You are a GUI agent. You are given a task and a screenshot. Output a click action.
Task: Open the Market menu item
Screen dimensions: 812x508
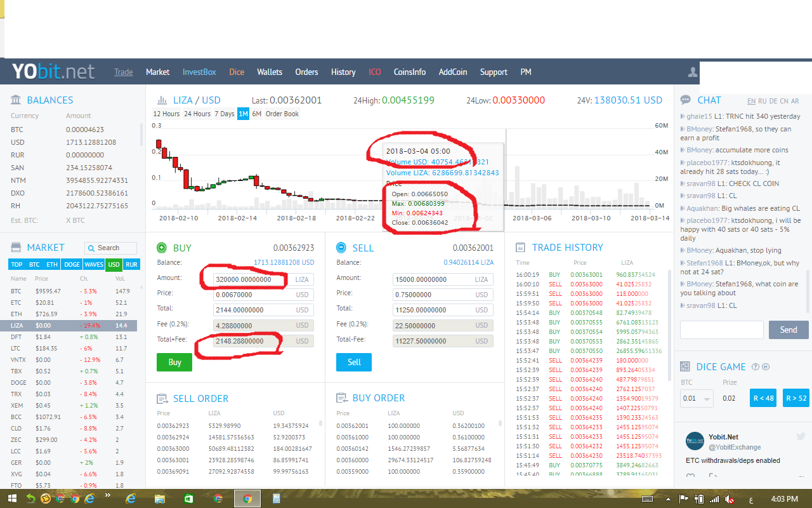point(157,72)
